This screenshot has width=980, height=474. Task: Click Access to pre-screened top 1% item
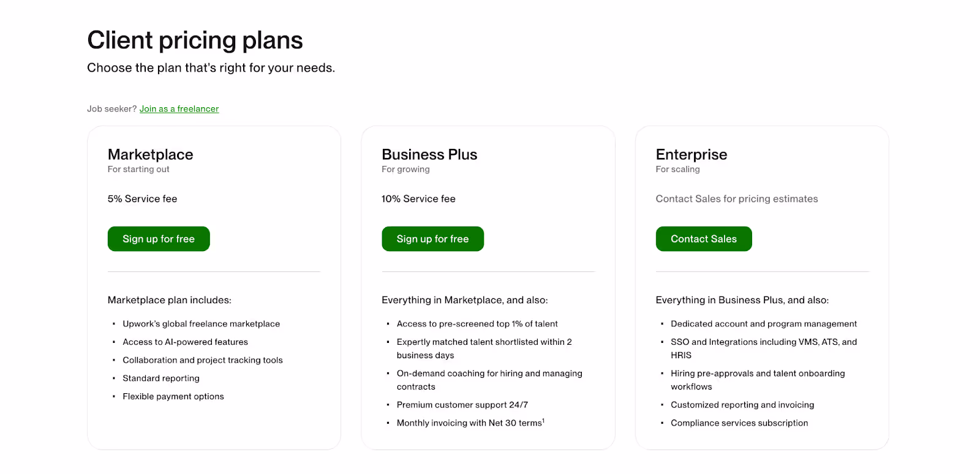pos(477,324)
